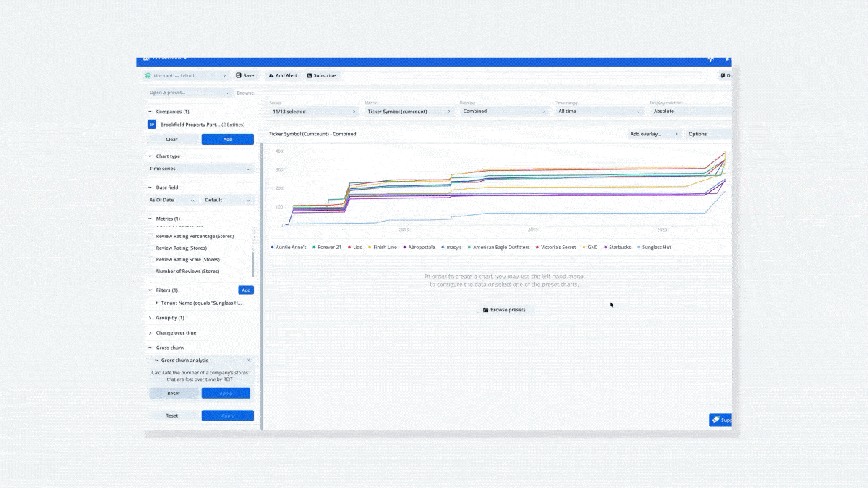Collapse the Metrics (1) section
868x488 pixels.
pyautogui.click(x=150, y=218)
